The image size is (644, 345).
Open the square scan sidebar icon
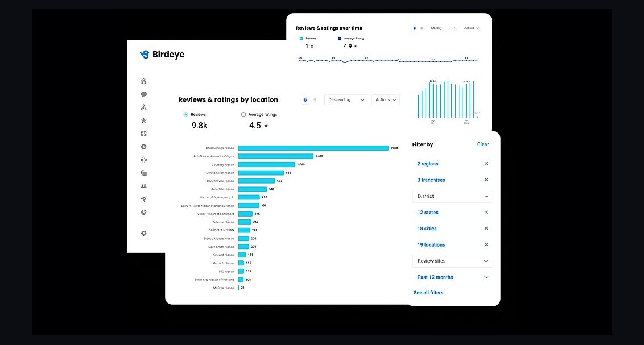tap(144, 134)
